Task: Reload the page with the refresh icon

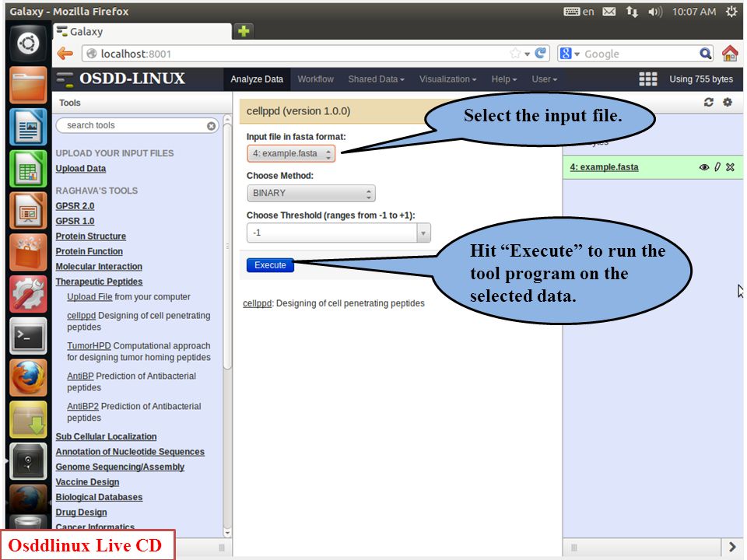Action: pyautogui.click(x=540, y=54)
